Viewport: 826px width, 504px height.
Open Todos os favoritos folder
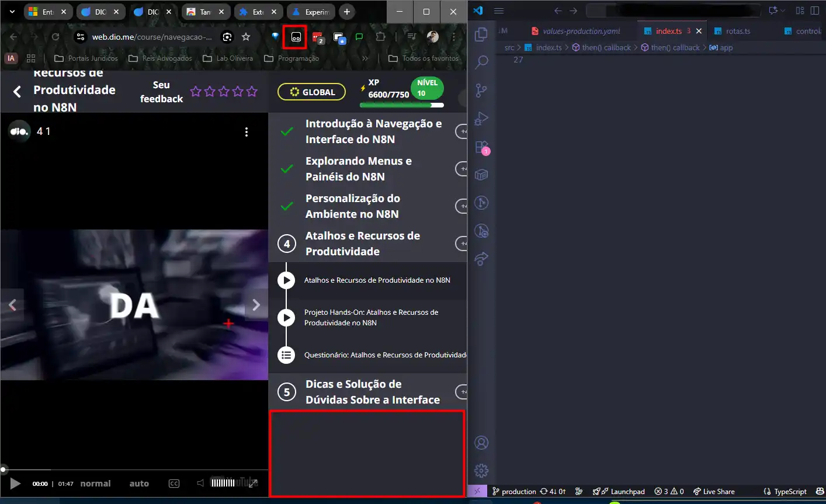pyautogui.click(x=424, y=58)
